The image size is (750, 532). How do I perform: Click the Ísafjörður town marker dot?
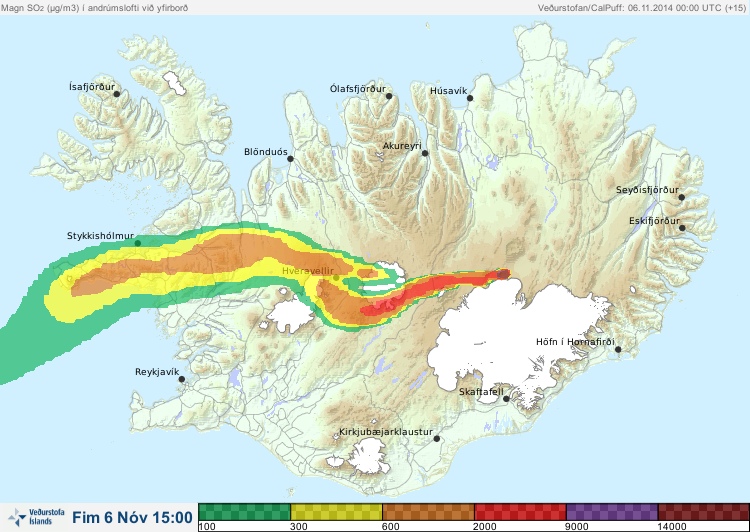(117, 94)
